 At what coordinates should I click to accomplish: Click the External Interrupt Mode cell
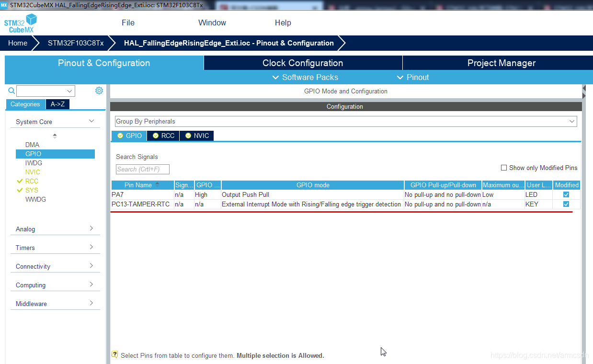(x=313, y=204)
